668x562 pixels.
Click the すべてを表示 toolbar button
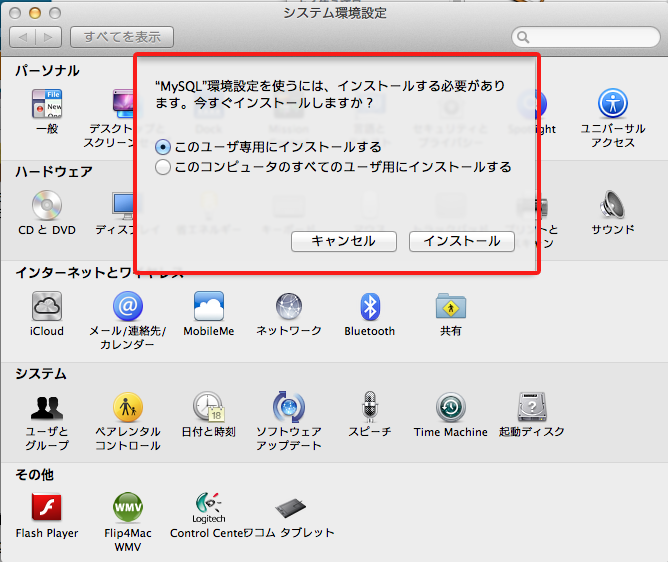click(122, 37)
